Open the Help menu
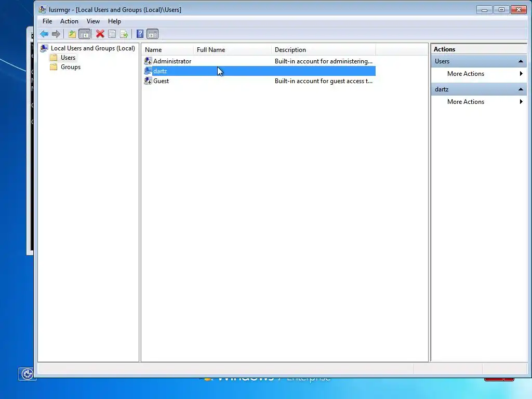 point(114,21)
